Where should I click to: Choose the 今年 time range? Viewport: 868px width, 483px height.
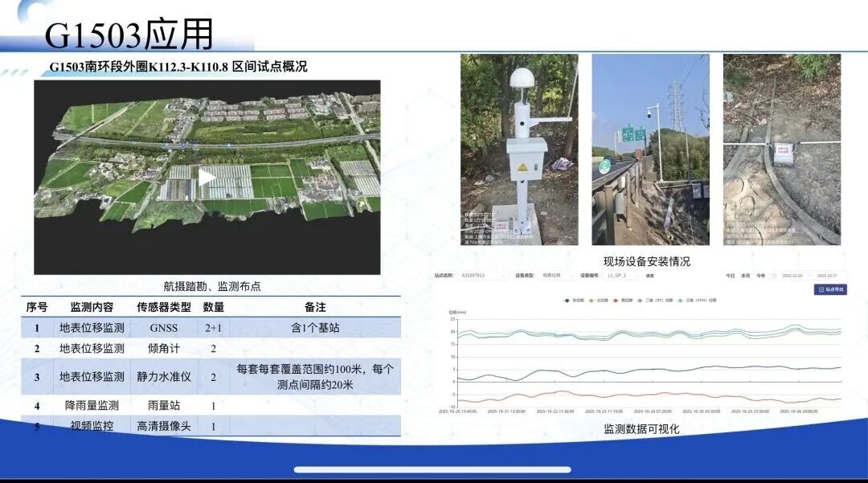click(x=760, y=276)
